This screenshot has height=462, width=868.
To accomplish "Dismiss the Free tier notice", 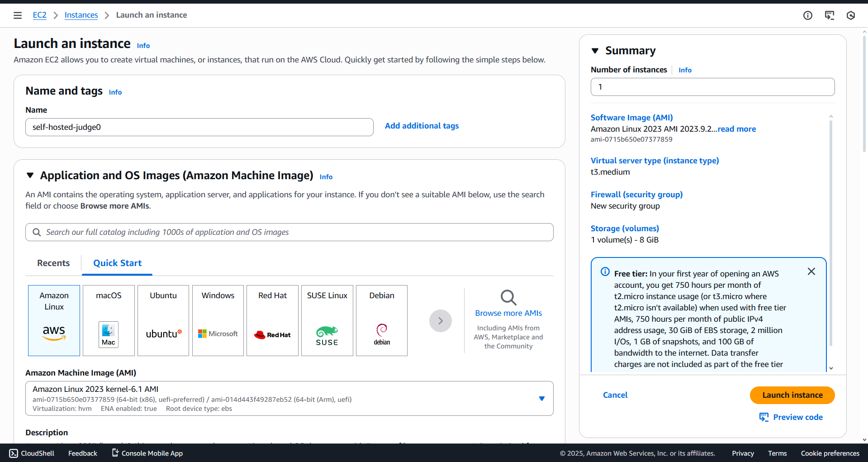I will [x=811, y=271].
